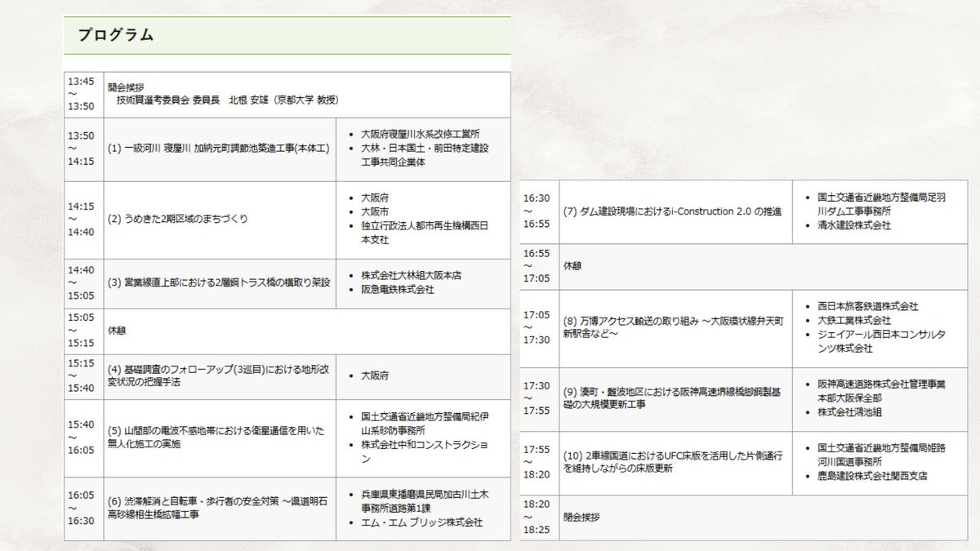The width and height of the screenshot is (980, 551).
Task: Click 西日本旅客鉄道株式会社 entry
Action: coord(868,306)
